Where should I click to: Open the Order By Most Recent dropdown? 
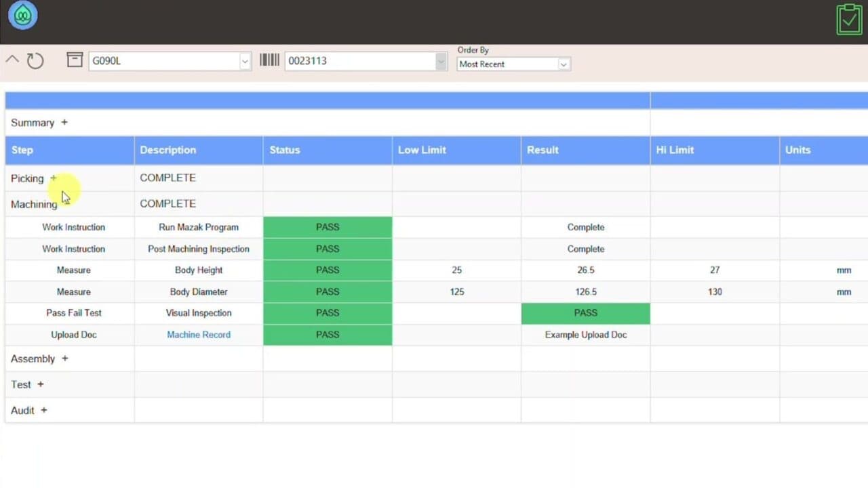(563, 64)
